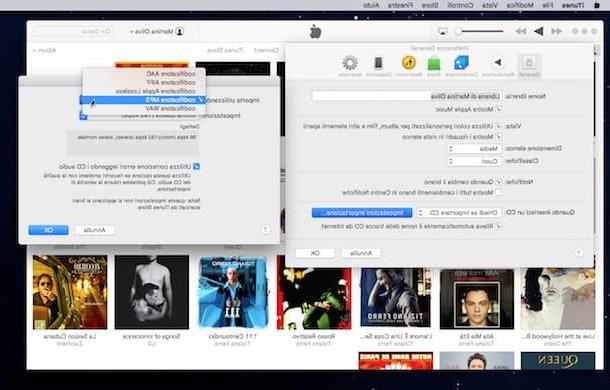Screen dimensions: 610x390
Task: Open the Alla Mia Età album cover
Action: (x=477, y=299)
